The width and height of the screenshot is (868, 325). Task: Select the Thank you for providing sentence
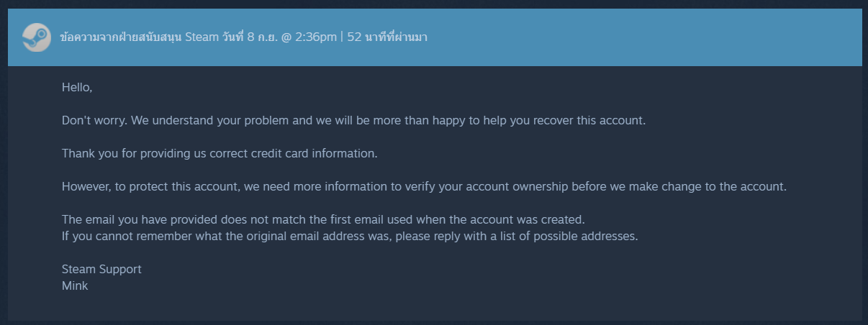[x=220, y=153]
